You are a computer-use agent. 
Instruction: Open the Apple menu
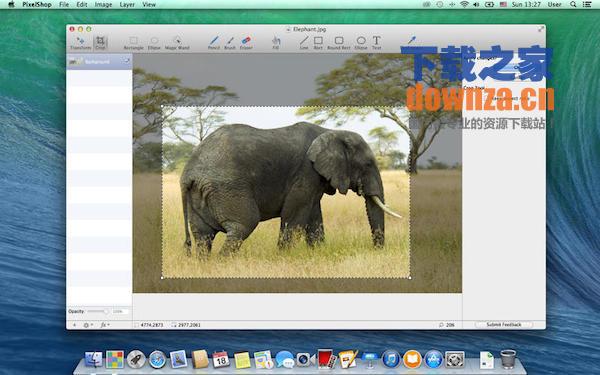pos(11,5)
